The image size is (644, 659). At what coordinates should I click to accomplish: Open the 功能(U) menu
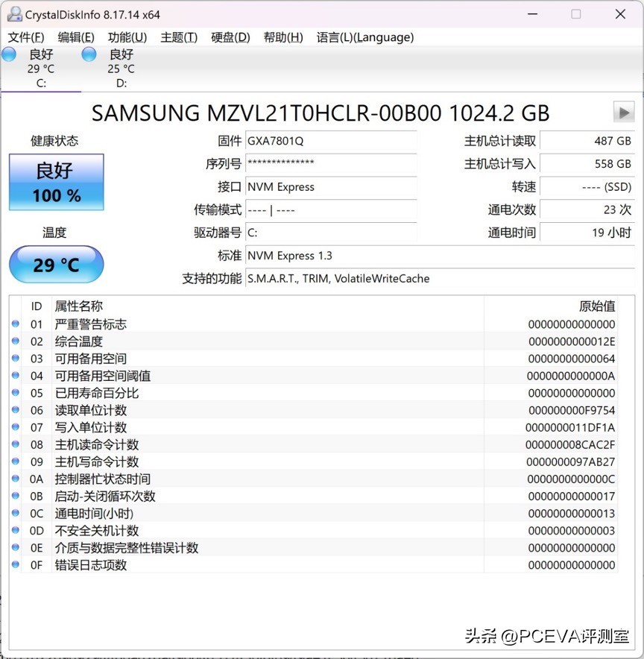coord(127,37)
